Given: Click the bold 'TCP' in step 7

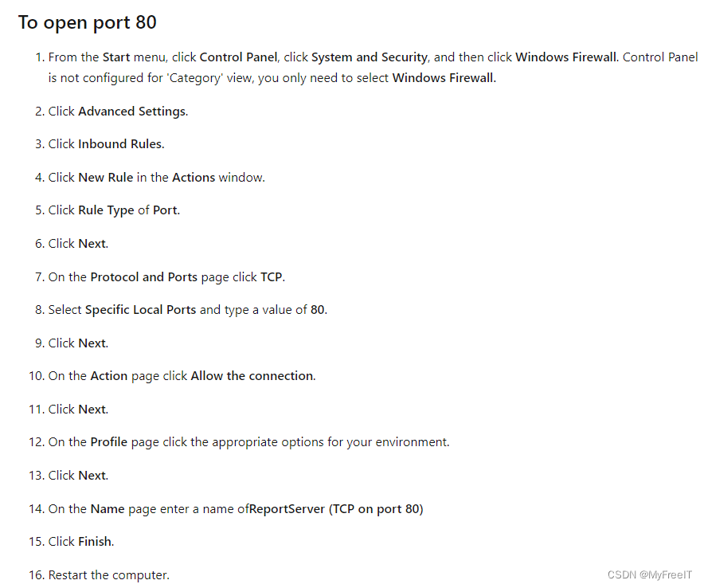Looking at the screenshot, I should (x=272, y=276).
